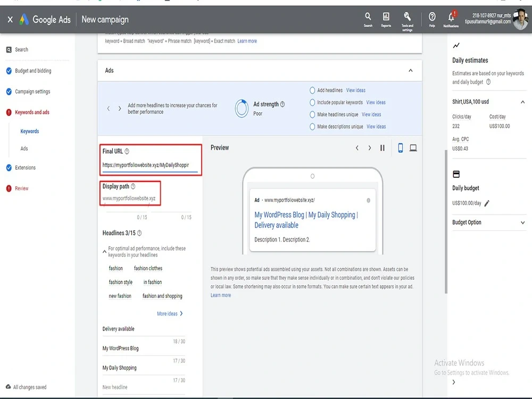Image resolution: width=532 pixels, height=399 pixels.
Task: Select Make descriptions unique radio option
Action: point(312,127)
